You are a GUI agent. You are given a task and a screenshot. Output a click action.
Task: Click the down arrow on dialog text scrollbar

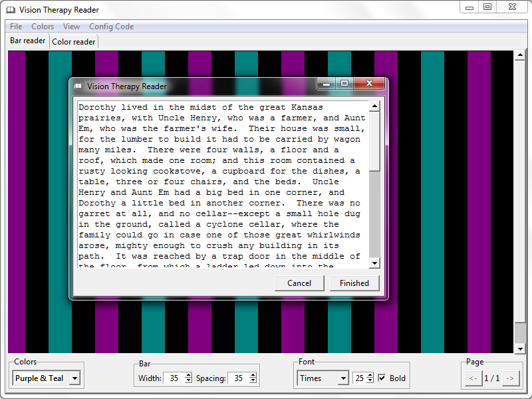(374, 262)
